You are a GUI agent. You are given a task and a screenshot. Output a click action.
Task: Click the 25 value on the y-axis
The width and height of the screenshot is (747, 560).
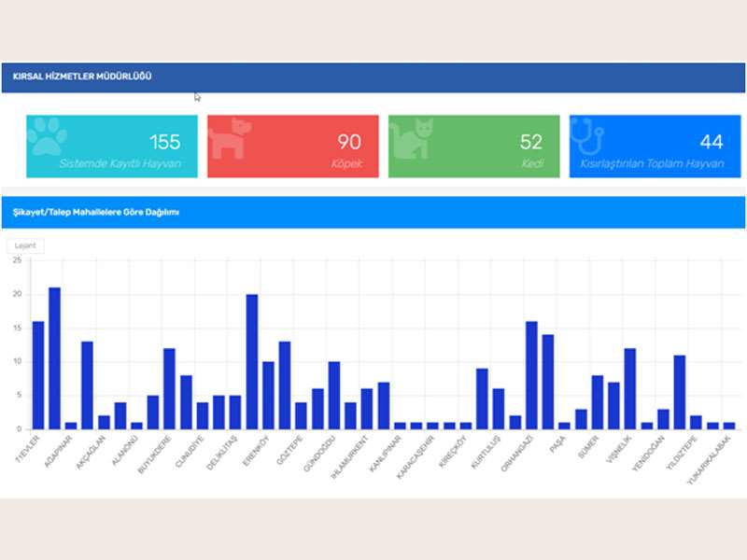pyautogui.click(x=17, y=260)
